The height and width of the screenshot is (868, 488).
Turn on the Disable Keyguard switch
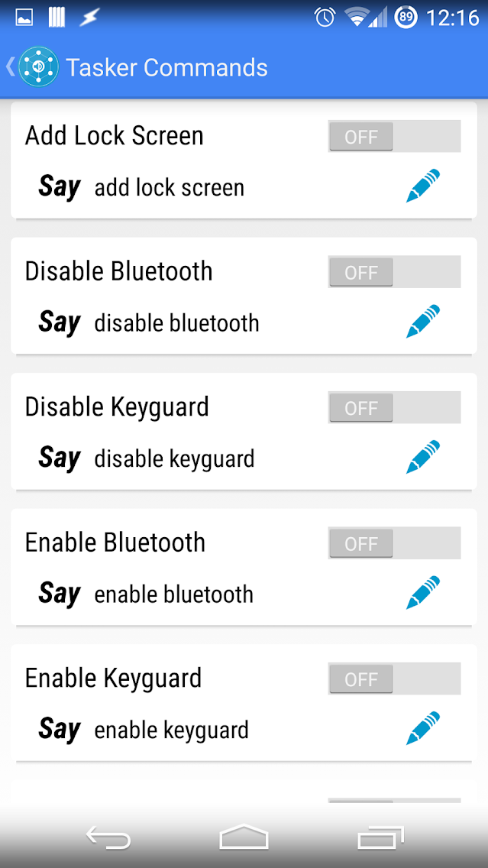click(x=394, y=408)
